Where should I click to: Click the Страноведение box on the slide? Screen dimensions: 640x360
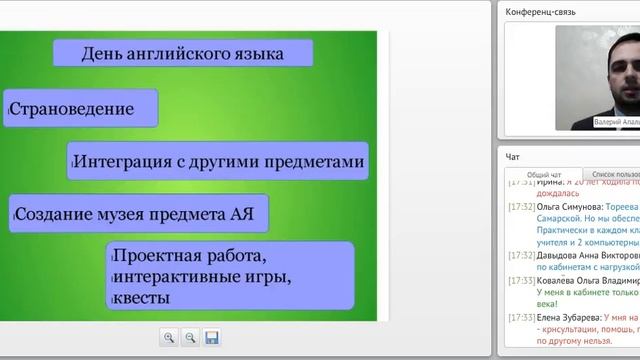pyautogui.click(x=80, y=108)
